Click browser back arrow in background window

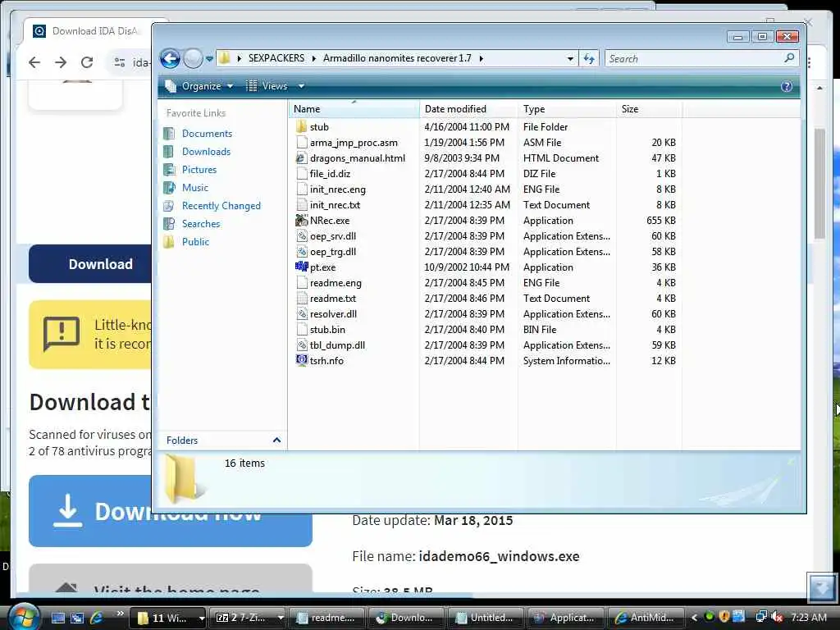(34, 62)
